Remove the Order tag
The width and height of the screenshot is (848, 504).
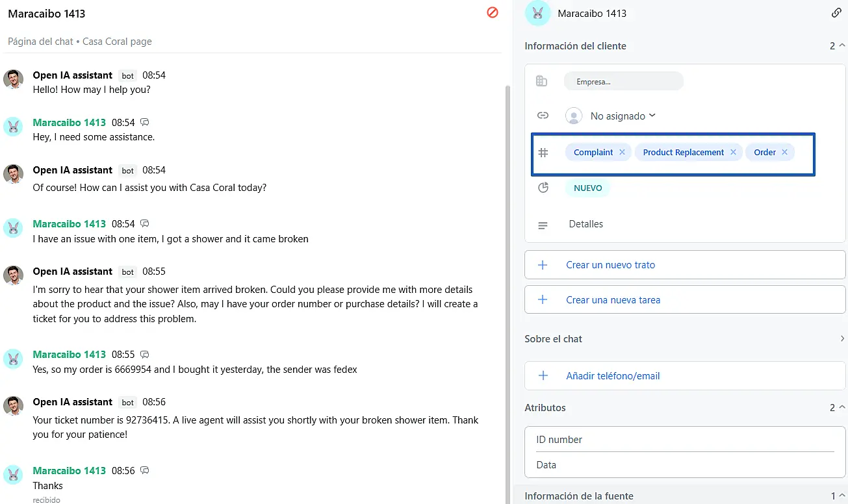[x=784, y=152]
